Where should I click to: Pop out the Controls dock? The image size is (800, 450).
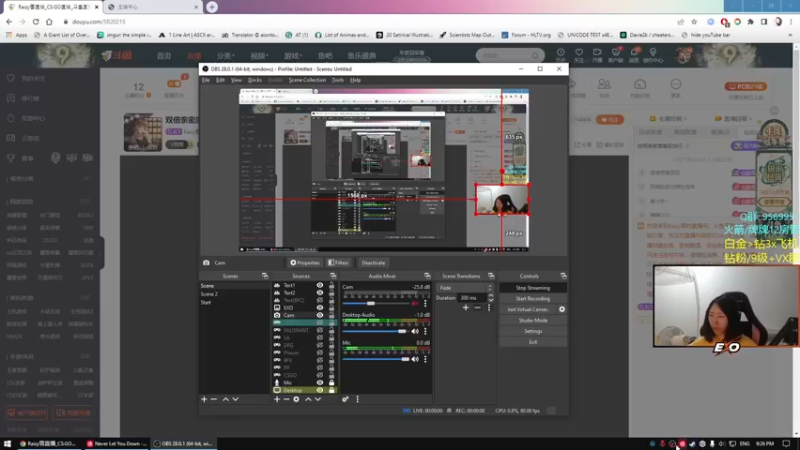coord(563,276)
